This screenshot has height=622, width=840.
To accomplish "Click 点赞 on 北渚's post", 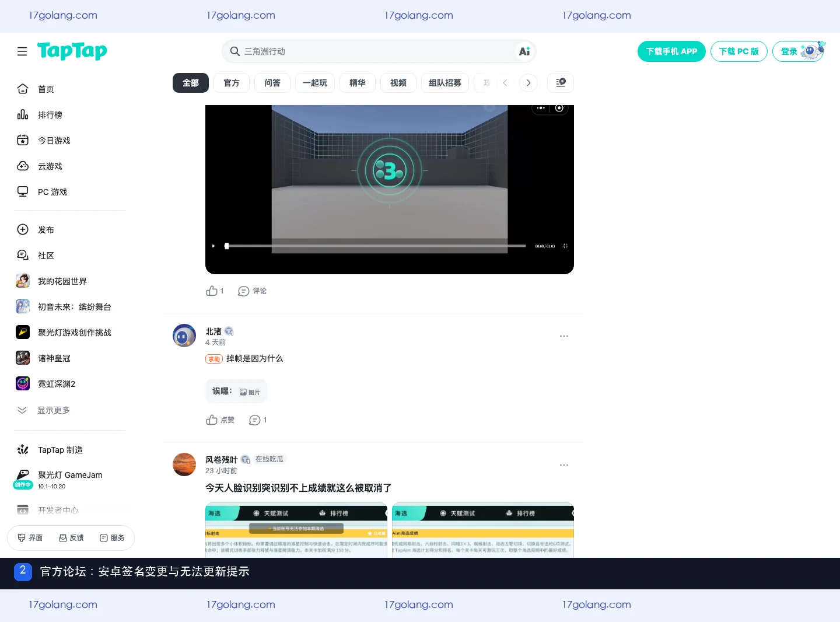I will click(x=220, y=420).
